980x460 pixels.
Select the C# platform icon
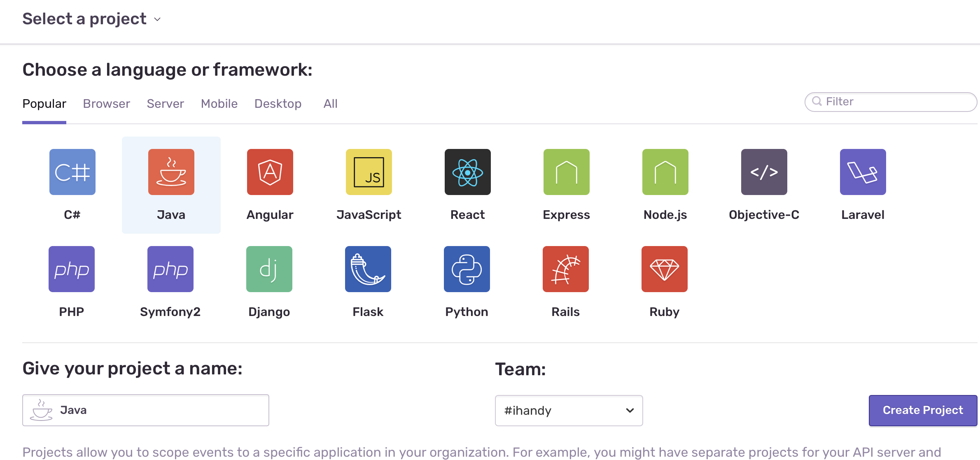pyautogui.click(x=72, y=172)
